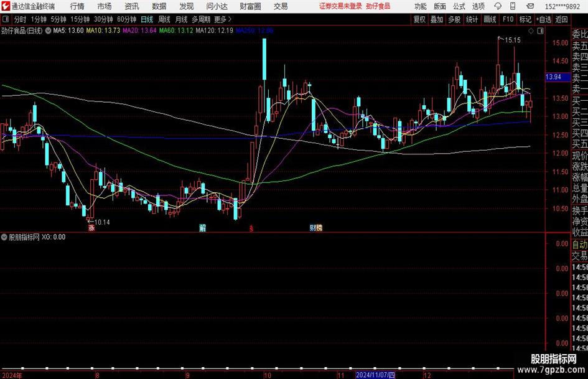This screenshot has height=379, width=588.
Task: Click the MA5: 13.60 indicator label
Action: [x=68, y=30]
